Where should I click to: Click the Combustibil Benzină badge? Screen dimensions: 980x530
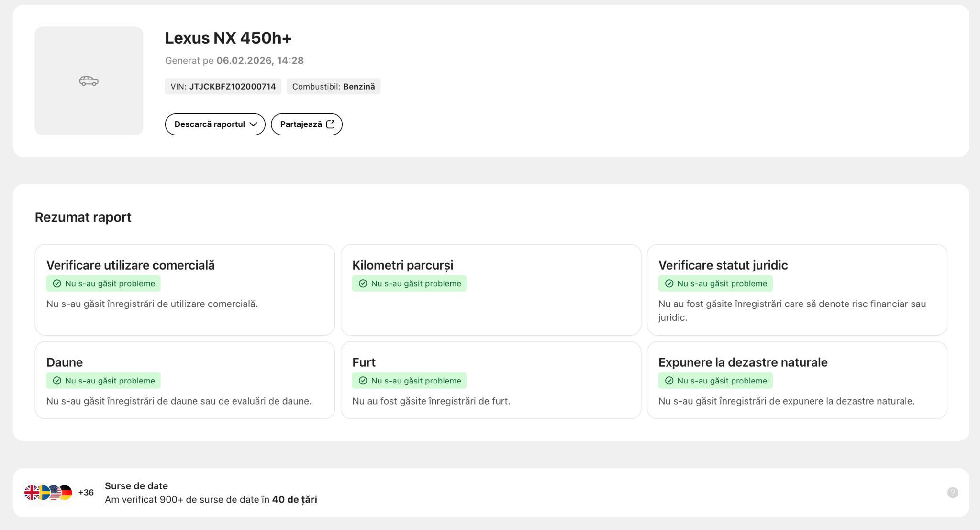click(334, 87)
